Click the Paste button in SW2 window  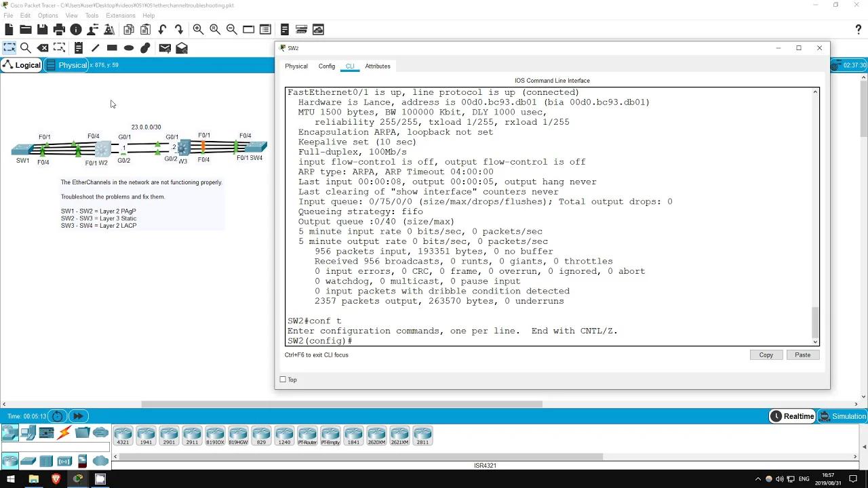tap(802, 354)
